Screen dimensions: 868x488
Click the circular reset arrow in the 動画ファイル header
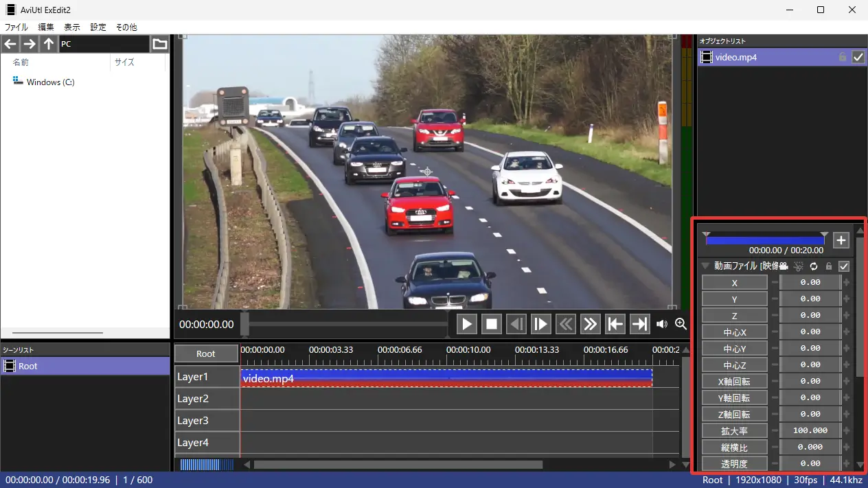pos(814,266)
